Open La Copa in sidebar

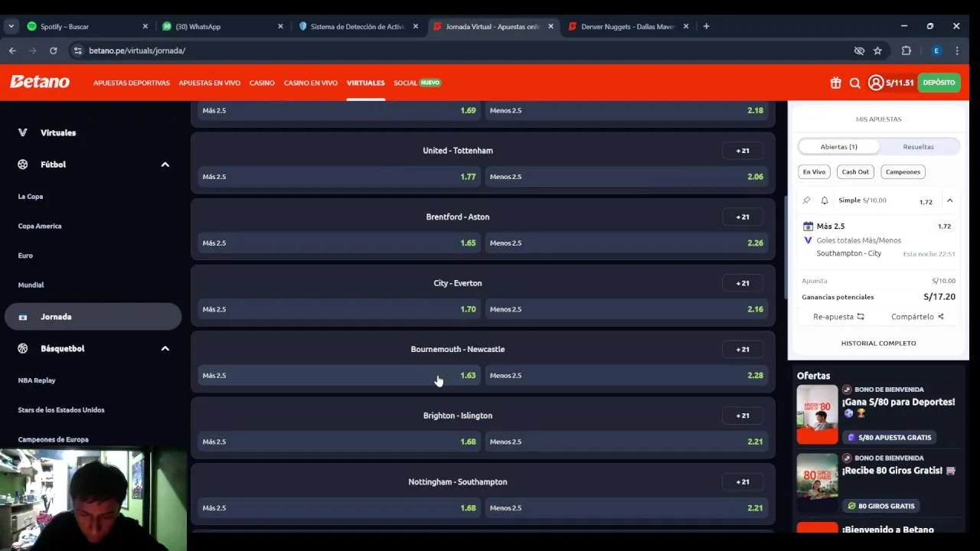pos(31,197)
